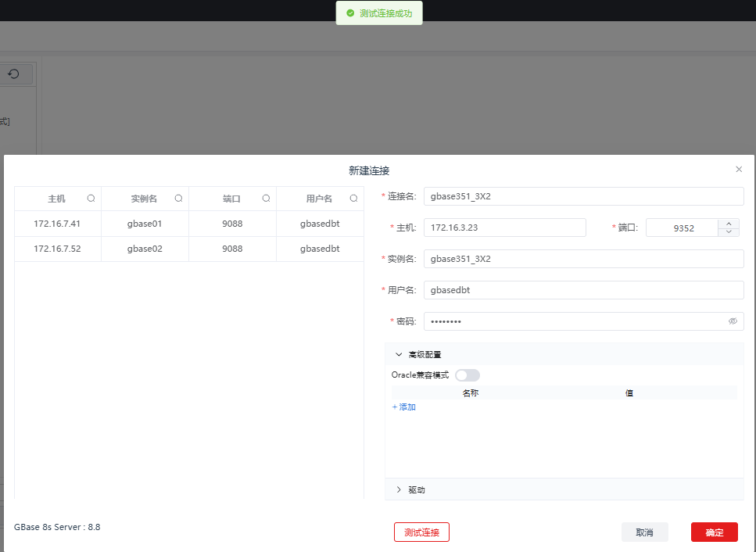Viewport: 756px width, 552px height.
Task: Click the + 添加 link
Action: 403,407
